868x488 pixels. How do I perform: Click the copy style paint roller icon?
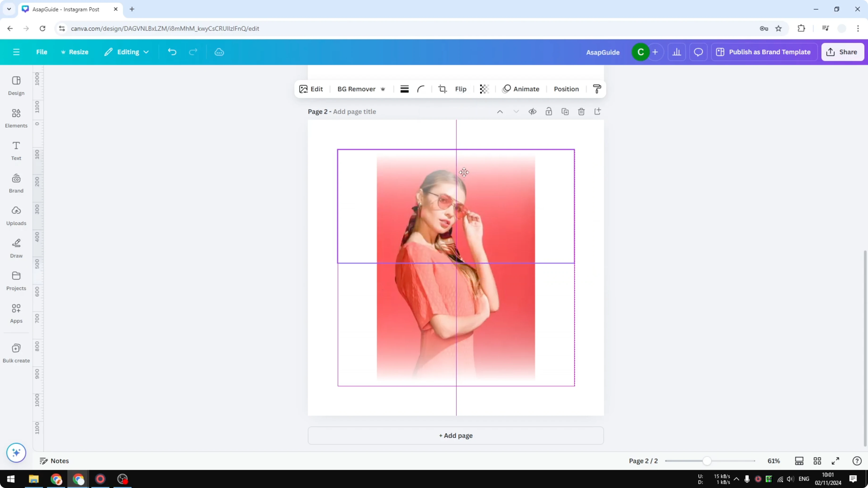click(597, 89)
